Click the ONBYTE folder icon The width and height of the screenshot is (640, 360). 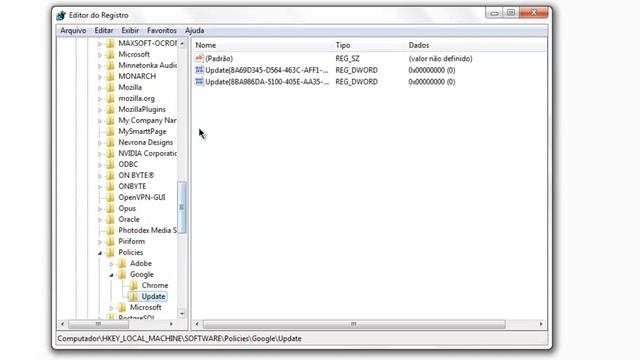[x=110, y=187]
